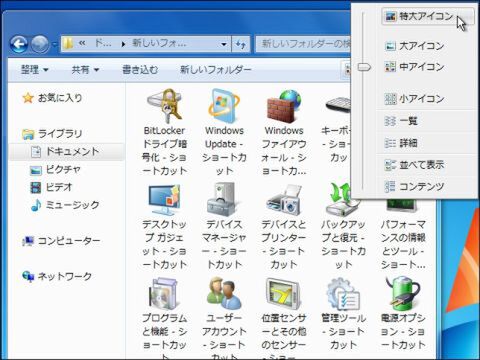
Task: Select ビデオ library in navigation pane
Action: pyautogui.click(x=51, y=187)
